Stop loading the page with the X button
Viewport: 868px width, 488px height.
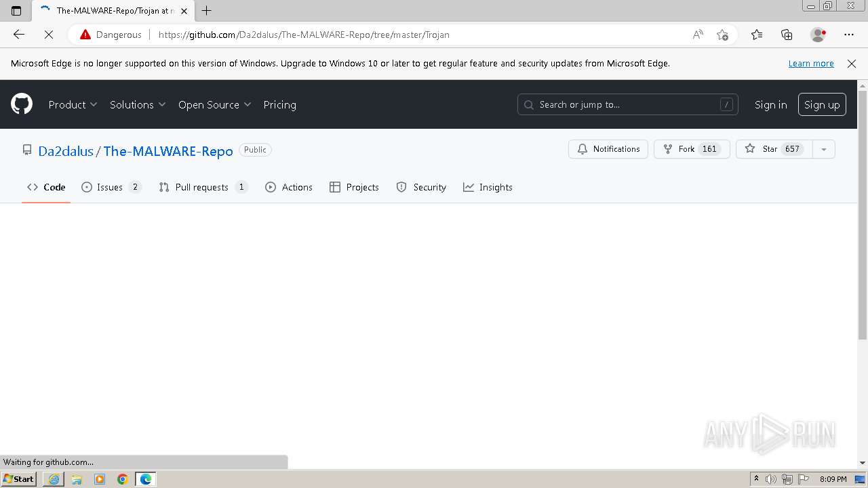[x=49, y=35]
